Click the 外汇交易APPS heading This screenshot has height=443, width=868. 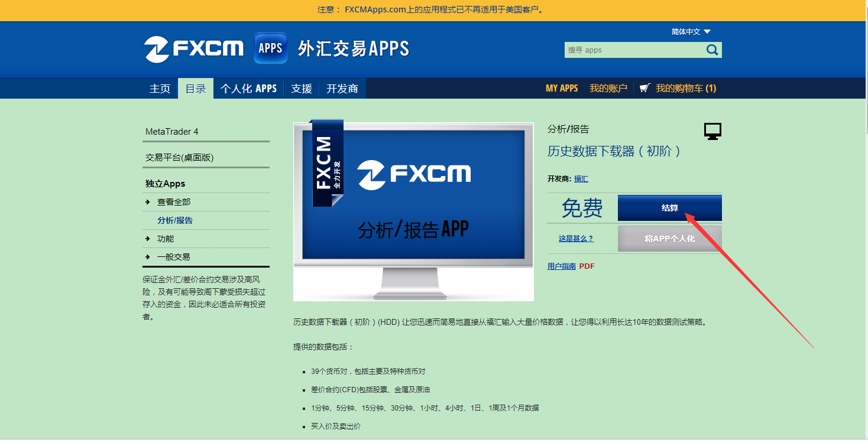coord(354,48)
